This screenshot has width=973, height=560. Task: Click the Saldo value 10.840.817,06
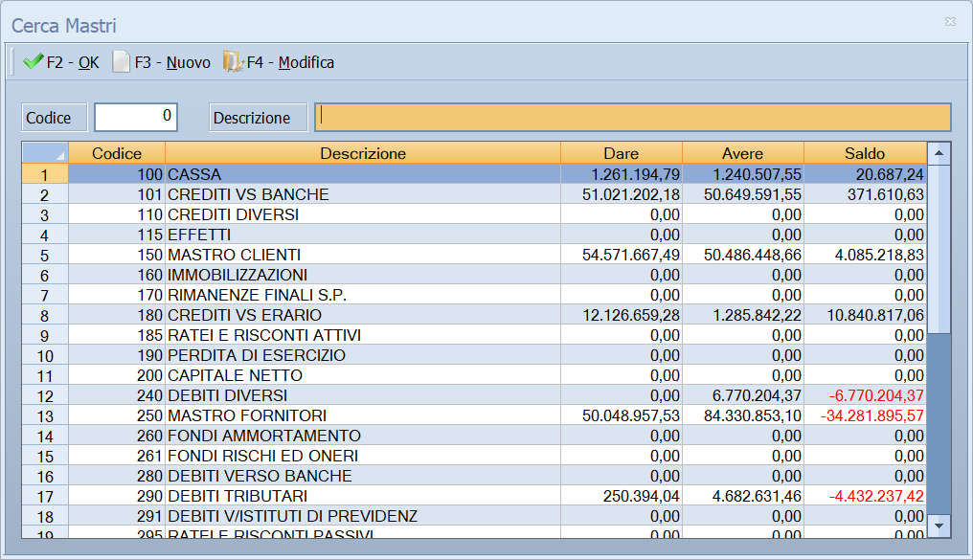click(875, 315)
